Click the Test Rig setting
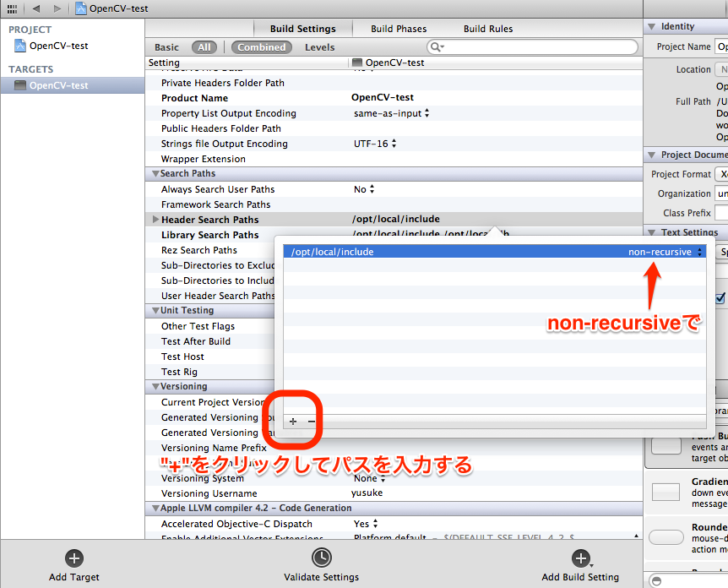 [179, 372]
